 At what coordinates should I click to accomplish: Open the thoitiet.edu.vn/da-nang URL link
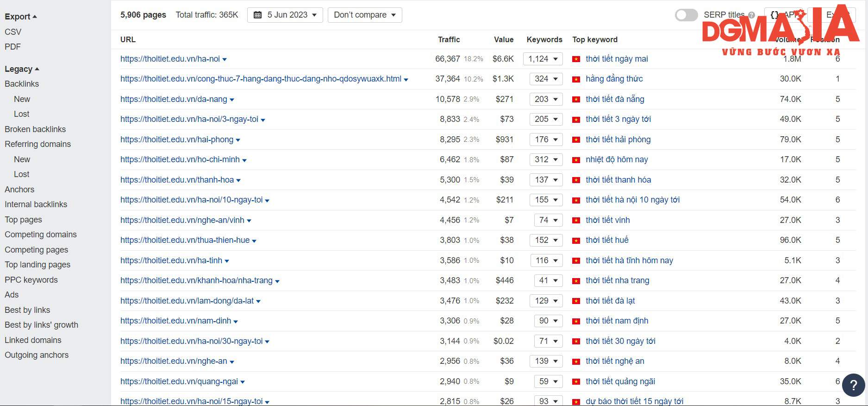(174, 99)
